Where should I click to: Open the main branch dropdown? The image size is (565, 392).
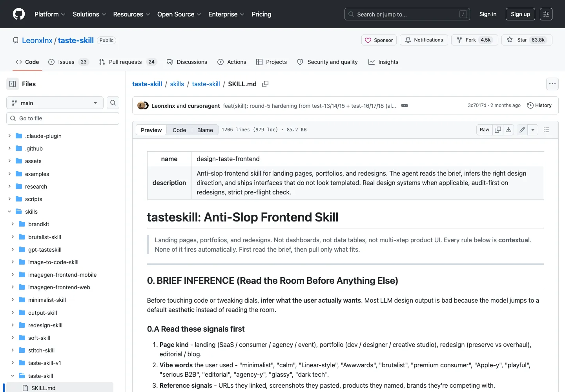click(55, 103)
